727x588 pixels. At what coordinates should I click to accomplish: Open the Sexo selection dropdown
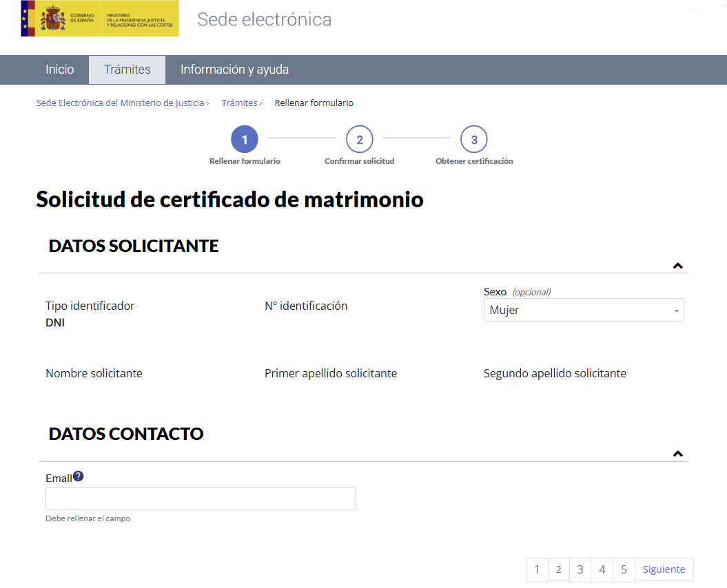(583, 310)
